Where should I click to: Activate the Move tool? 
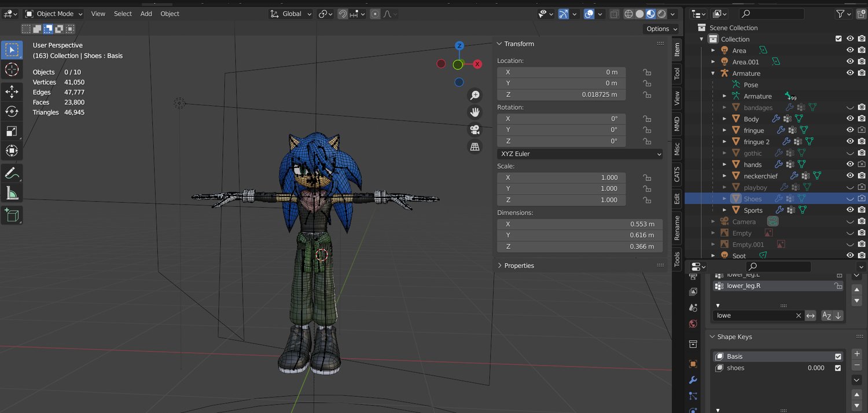tap(12, 91)
